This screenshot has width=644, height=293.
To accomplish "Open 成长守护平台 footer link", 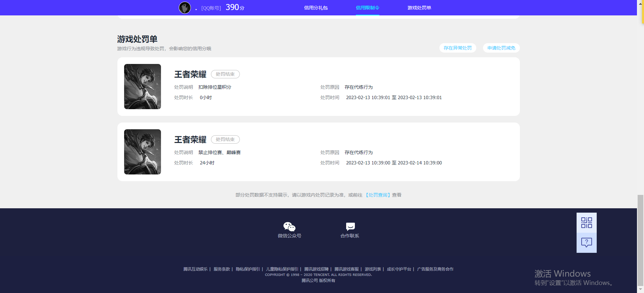I will [x=399, y=269].
